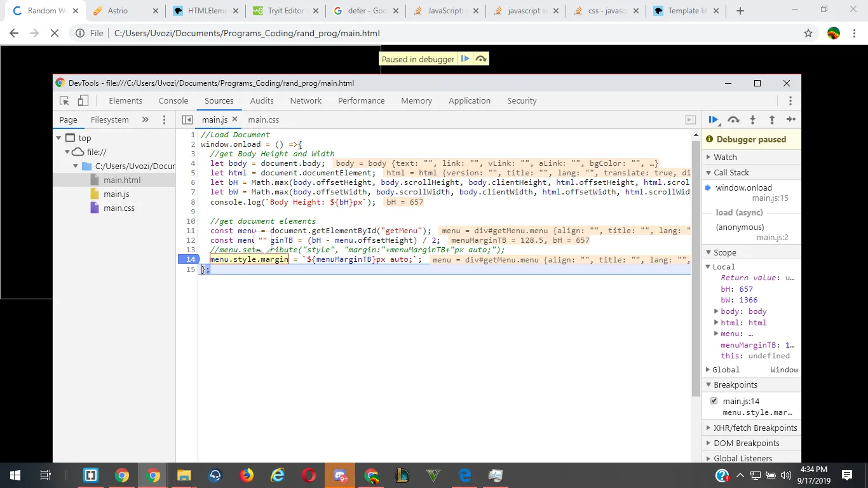Image resolution: width=868 pixels, height=488 pixels.
Task: Click the Step over next function icon
Action: pyautogui.click(x=733, y=119)
